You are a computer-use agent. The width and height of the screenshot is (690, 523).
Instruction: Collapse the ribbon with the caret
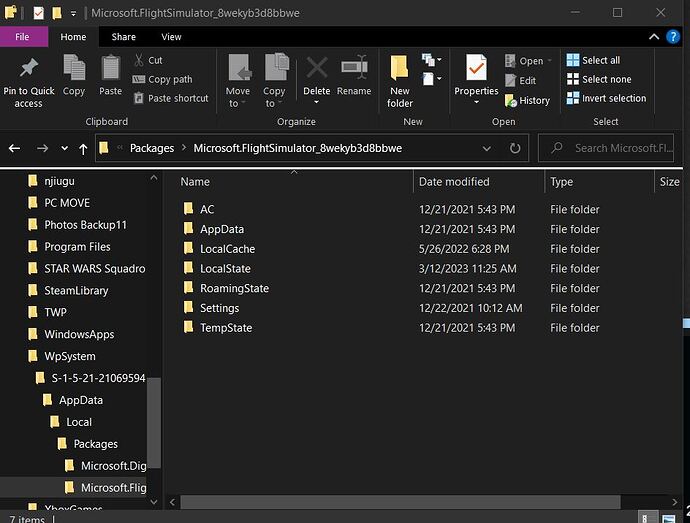coord(654,37)
